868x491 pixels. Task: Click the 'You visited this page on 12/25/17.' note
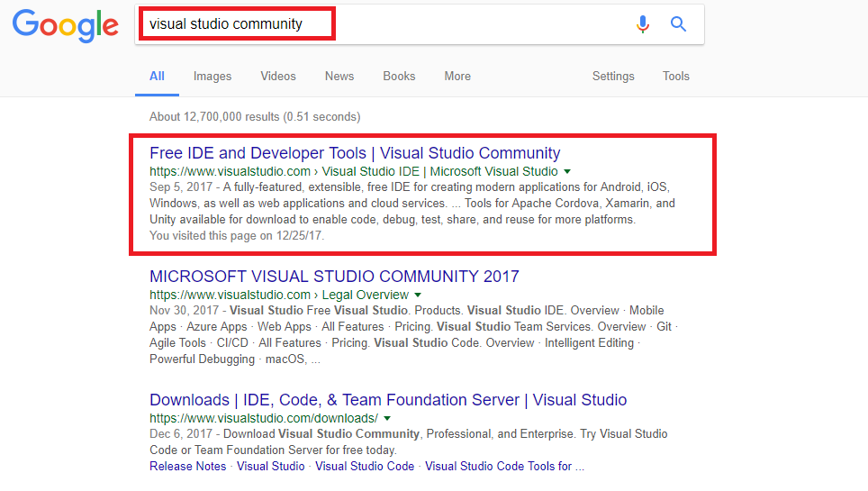pyautogui.click(x=237, y=235)
